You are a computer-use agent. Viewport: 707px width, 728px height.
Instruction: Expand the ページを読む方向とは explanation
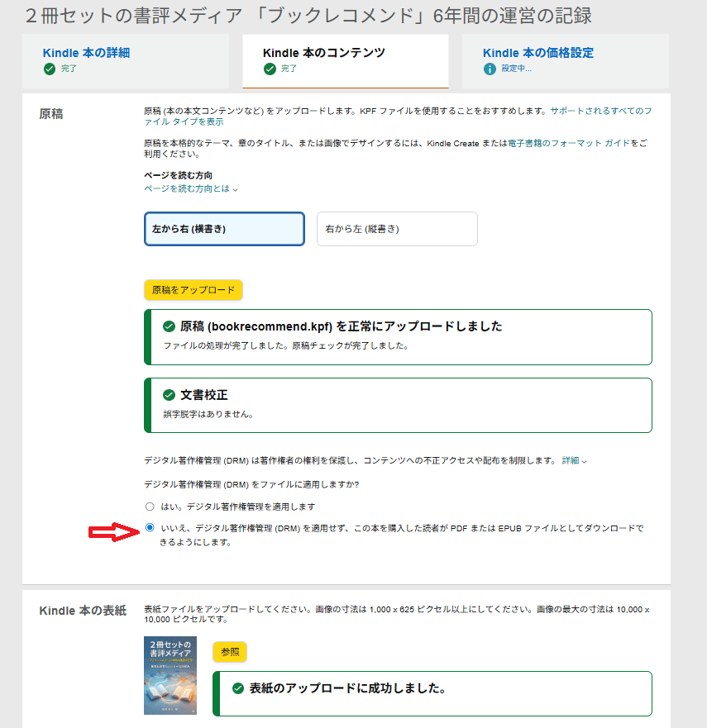click(191, 188)
